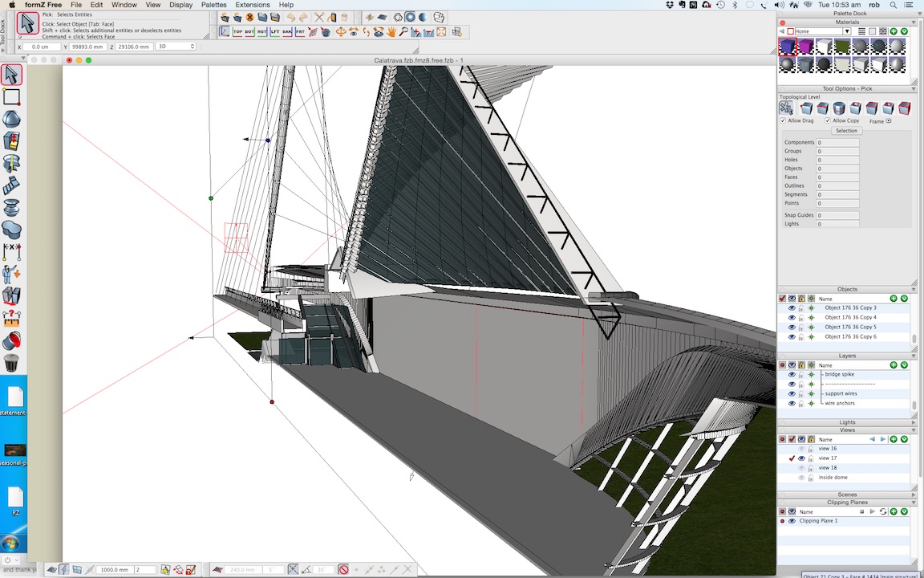
Task: Toggle lock on Object 176 36 Copy 4
Action: point(801,317)
